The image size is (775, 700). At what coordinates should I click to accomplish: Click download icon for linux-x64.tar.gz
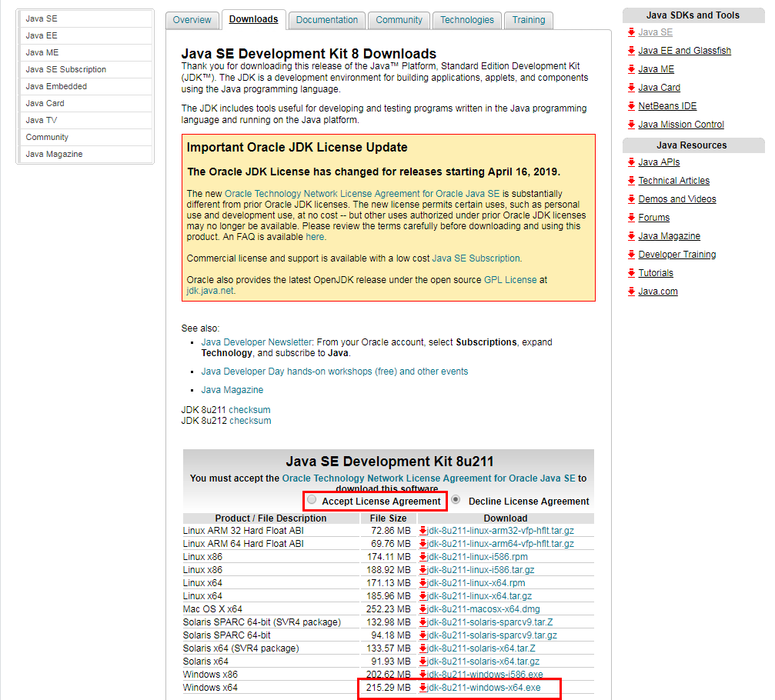coord(423,596)
